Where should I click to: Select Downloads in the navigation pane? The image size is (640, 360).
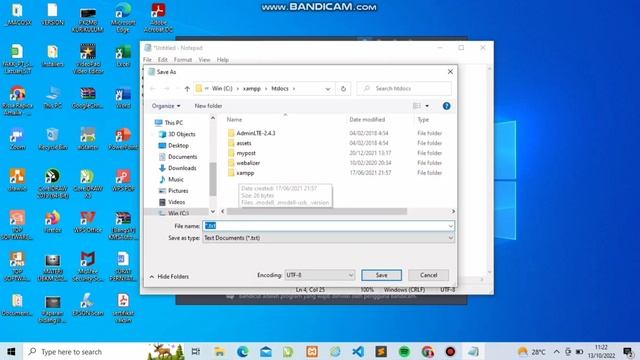pos(182,168)
